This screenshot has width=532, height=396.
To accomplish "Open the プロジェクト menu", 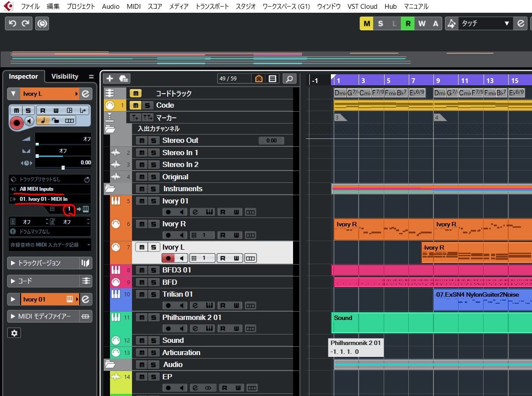I will [x=81, y=6].
